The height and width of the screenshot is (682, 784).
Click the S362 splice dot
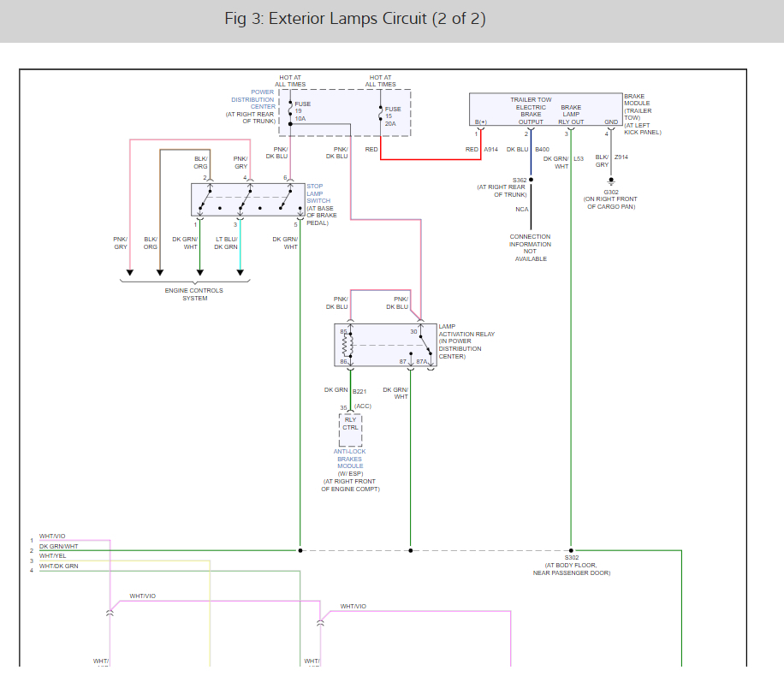[531, 180]
